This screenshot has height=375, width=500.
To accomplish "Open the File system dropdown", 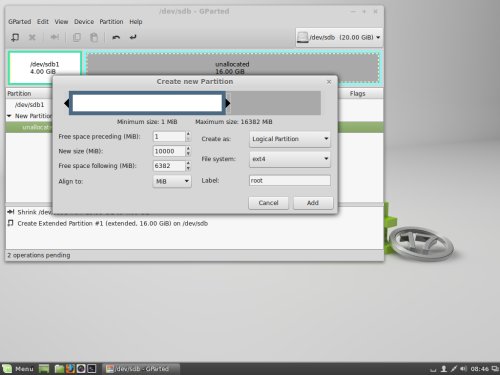I will click(290, 159).
